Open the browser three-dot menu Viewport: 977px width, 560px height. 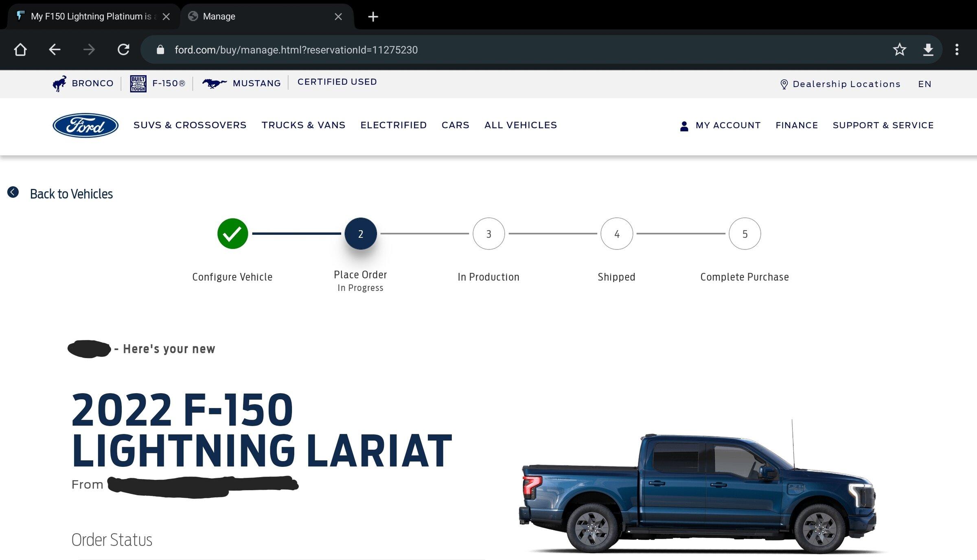pyautogui.click(x=957, y=50)
